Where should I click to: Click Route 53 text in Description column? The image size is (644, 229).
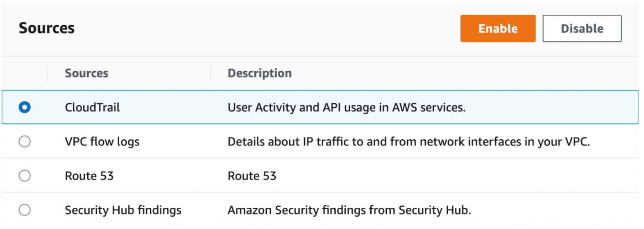tap(252, 176)
